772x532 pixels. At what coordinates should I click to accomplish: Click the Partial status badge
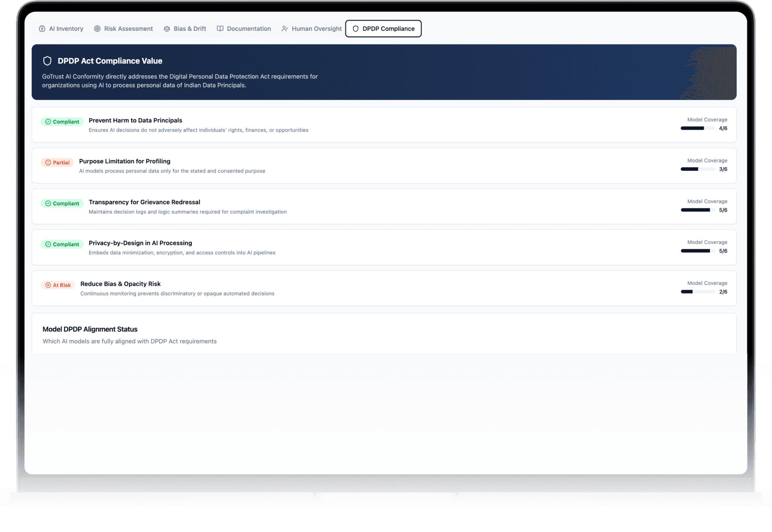[57, 163]
